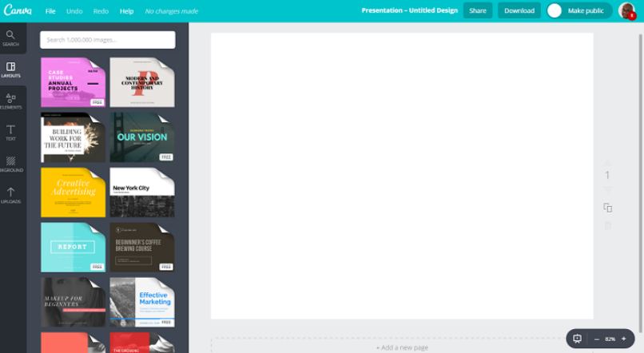Click the image search input field
The width and height of the screenshot is (644, 353).
point(108,40)
